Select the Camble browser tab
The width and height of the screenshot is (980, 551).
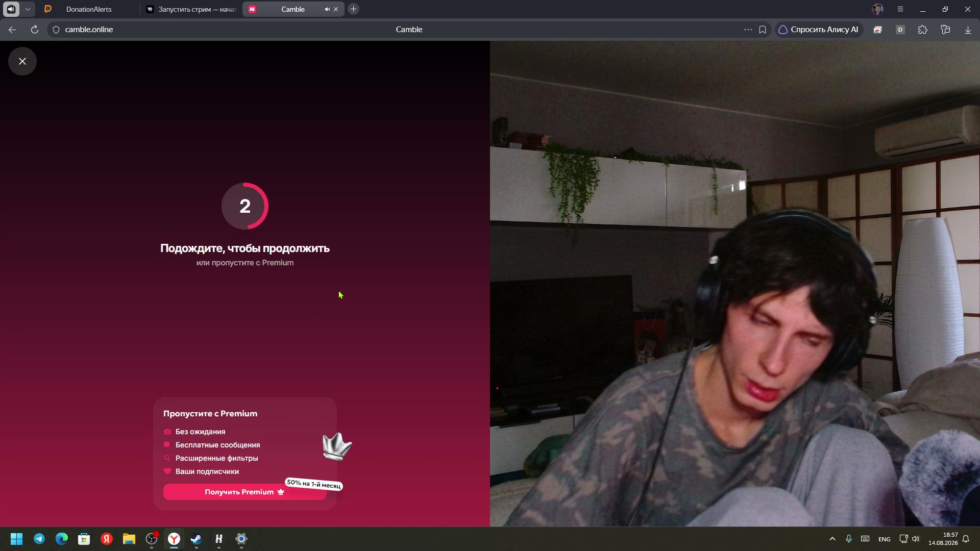coord(293,9)
